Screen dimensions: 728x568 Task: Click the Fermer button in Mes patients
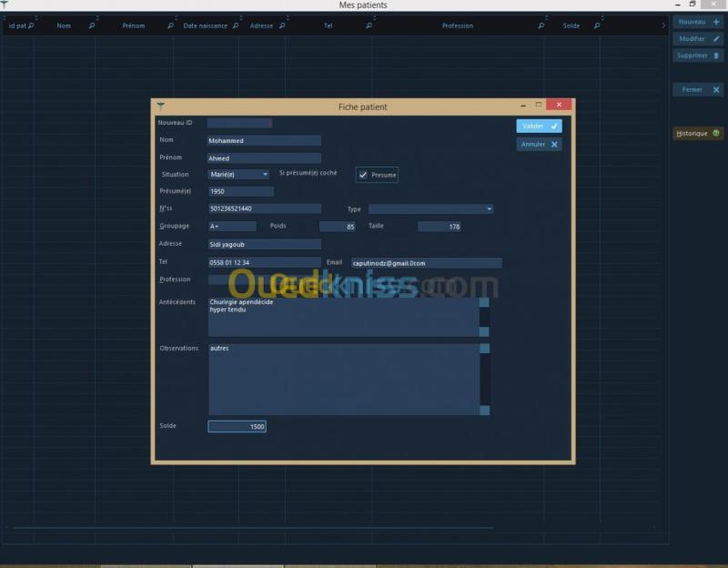pyautogui.click(x=698, y=89)
